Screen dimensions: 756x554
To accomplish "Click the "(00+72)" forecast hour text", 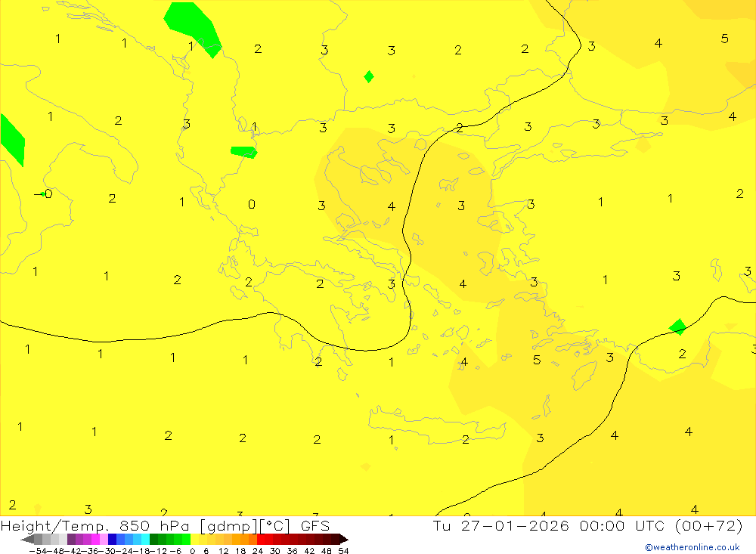I will (x=708, y=525).
